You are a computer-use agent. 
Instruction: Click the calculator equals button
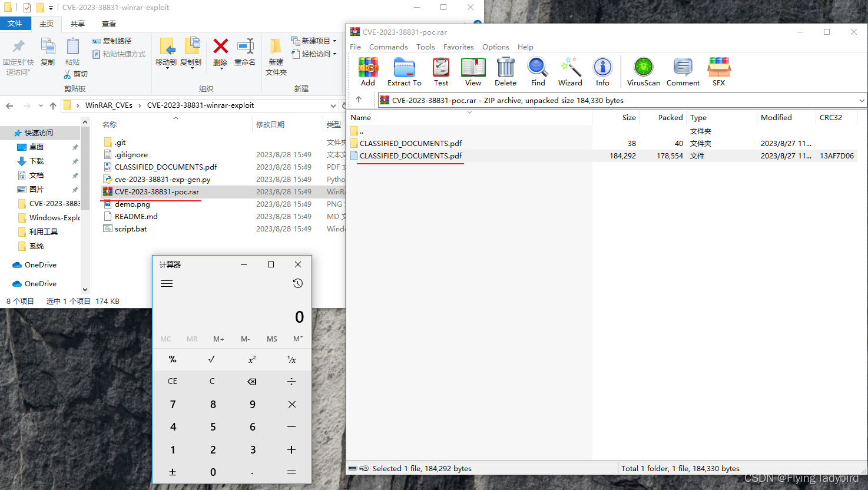[x=291, y=472]
